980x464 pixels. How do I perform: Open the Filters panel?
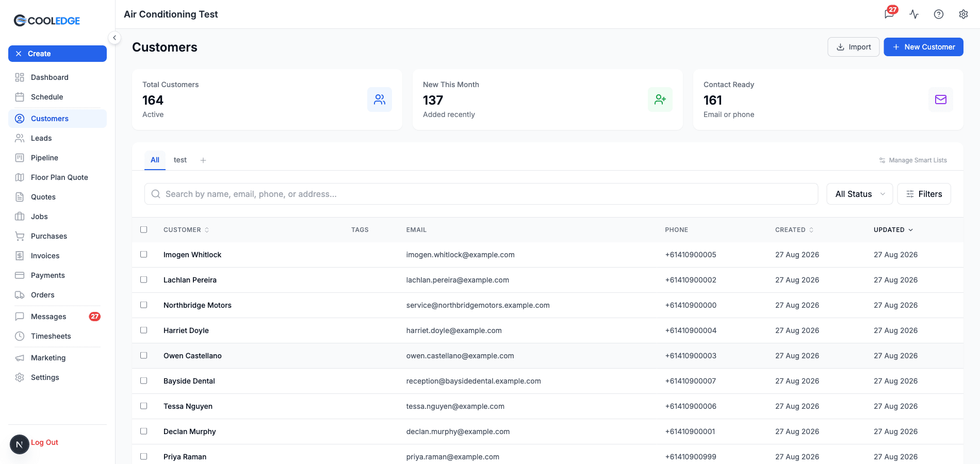click(x=924, y=194)
